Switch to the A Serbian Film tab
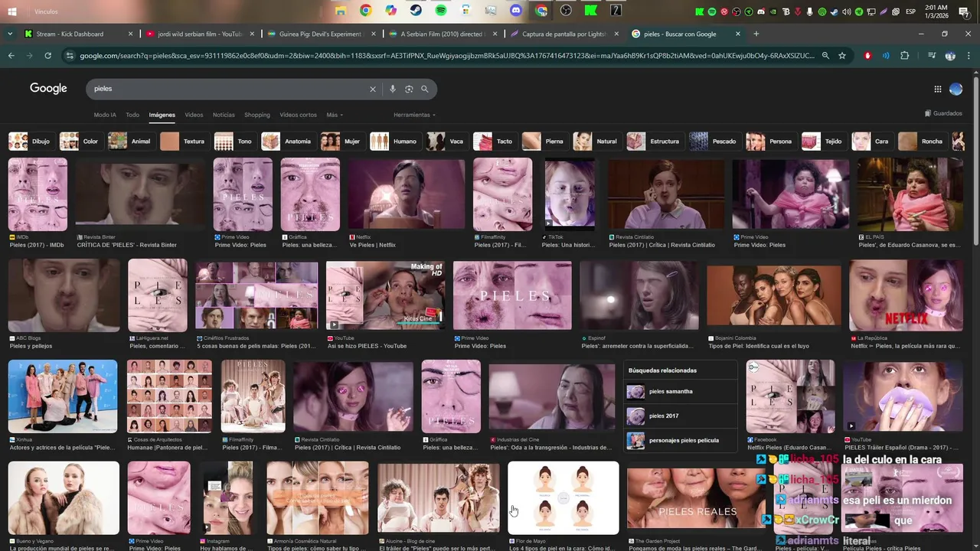The height and width of the screenshot is (551, 980). (443, 34)
